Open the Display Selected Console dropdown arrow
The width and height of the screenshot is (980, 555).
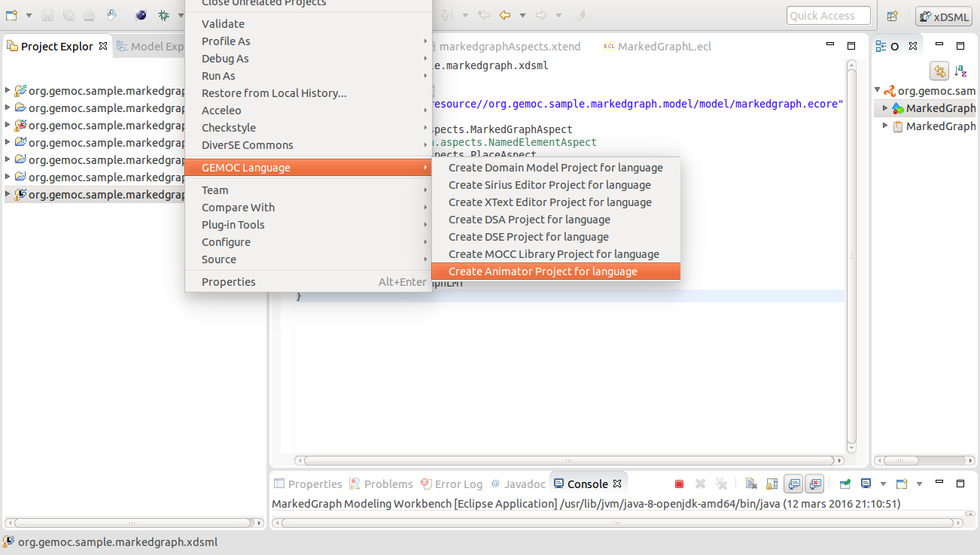point(884,484)
